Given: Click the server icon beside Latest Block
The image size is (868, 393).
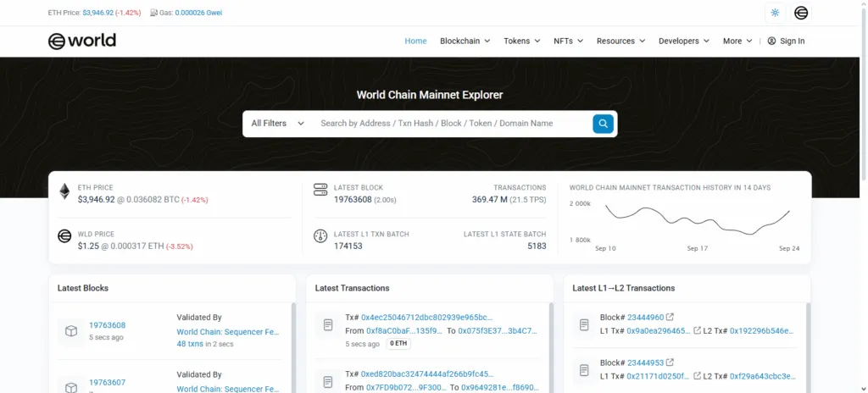Looking at the screenshot, I should (x=320, y=190).
